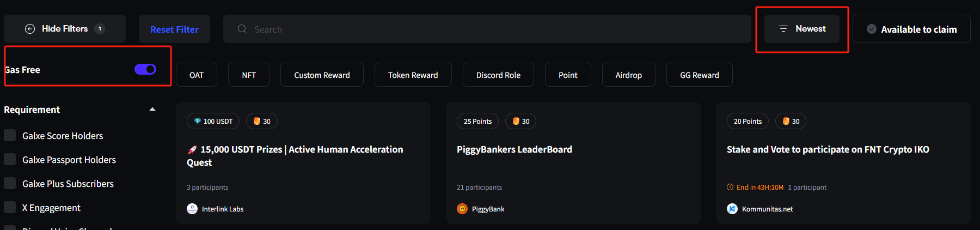
Task: Collapse the Requirement section arrow
Action: click(x=152, y=110)
